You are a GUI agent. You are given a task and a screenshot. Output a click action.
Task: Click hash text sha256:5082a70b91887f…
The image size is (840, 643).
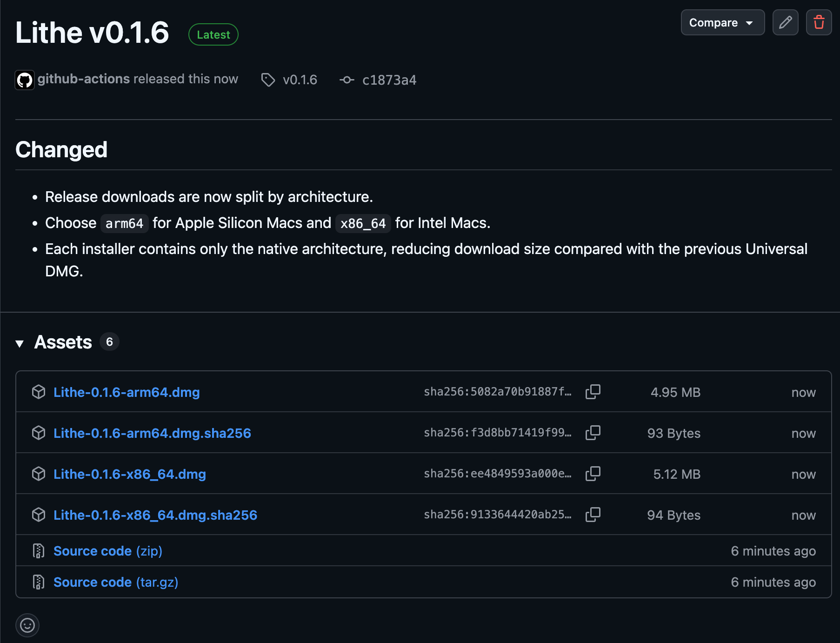point(498,392)
